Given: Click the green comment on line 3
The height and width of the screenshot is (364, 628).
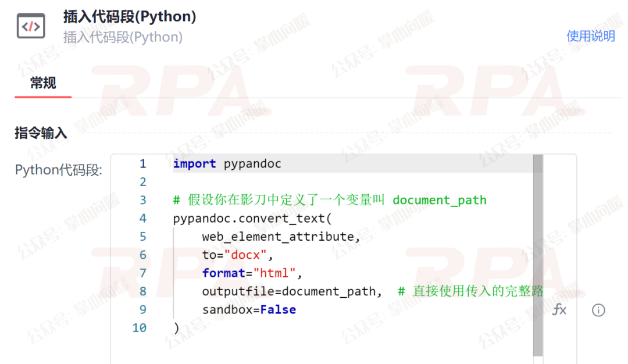Looking at the screenshot, I should click(329, 200).
